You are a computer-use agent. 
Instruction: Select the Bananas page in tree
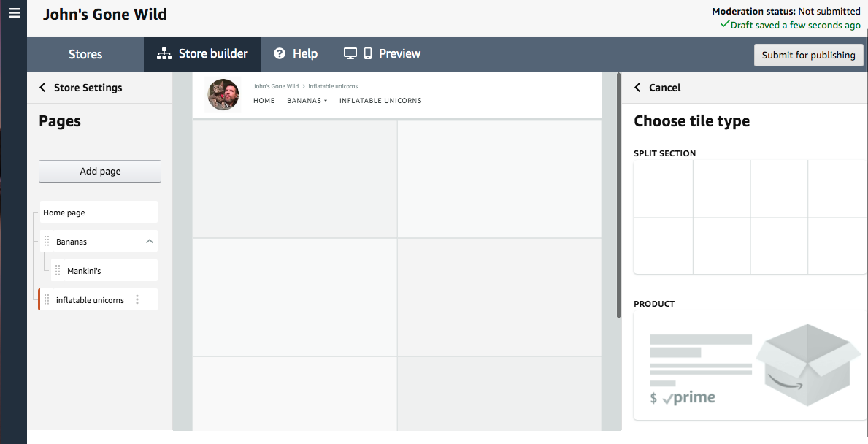click(99, 242)
